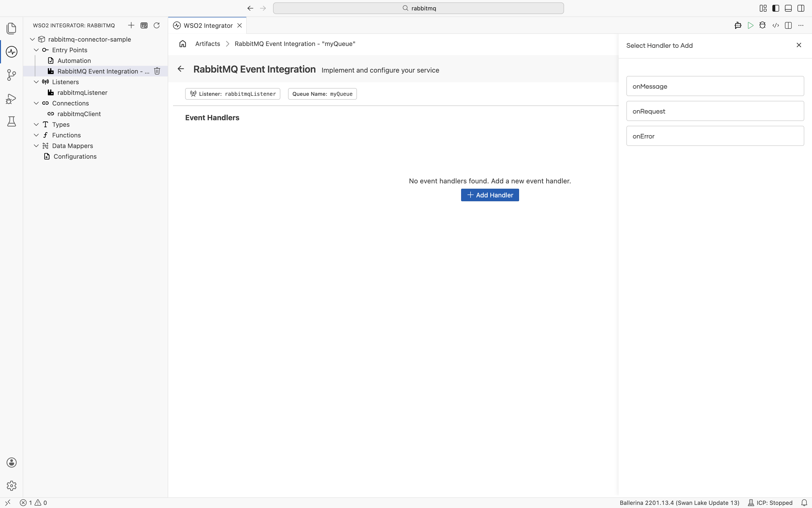Close the WSO2 Integrator tab
The width and height of the screenshot is (812, 508).
239,26
